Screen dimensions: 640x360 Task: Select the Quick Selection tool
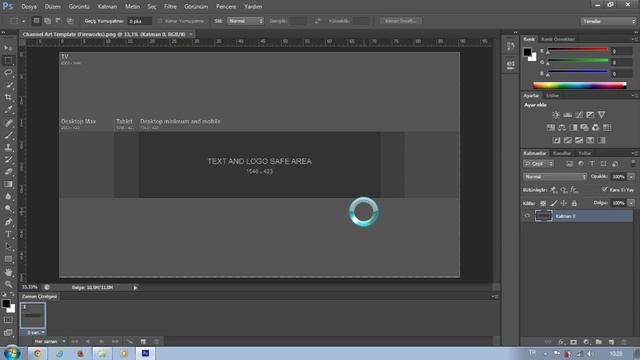[8, 85]
